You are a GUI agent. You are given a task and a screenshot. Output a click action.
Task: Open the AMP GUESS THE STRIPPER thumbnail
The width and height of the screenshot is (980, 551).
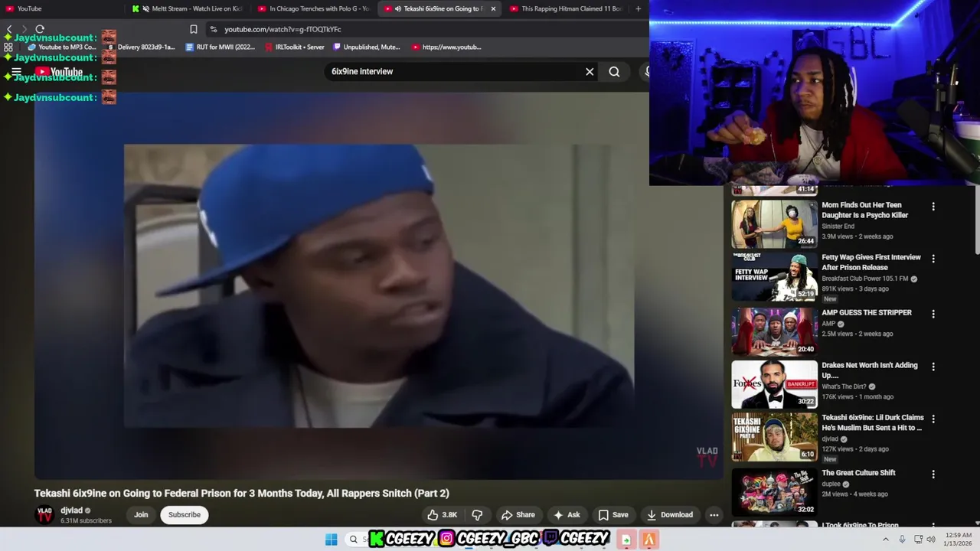(774, 332)
